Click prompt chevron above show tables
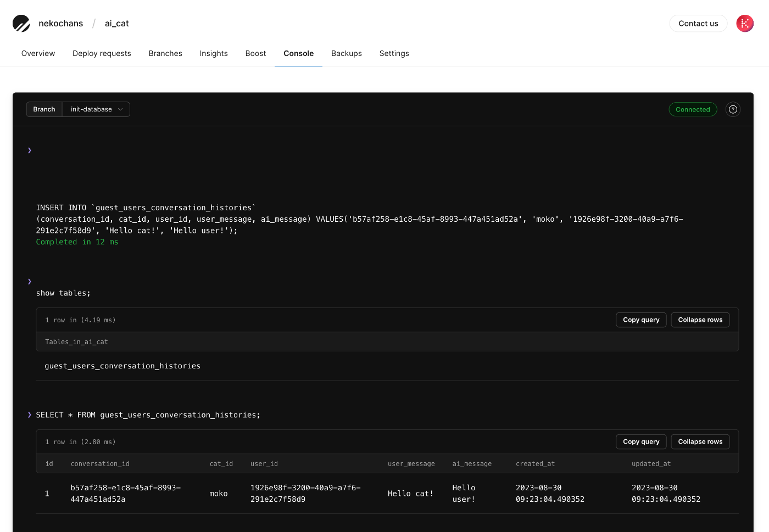769x532 pixels. (x=30, y=282)
